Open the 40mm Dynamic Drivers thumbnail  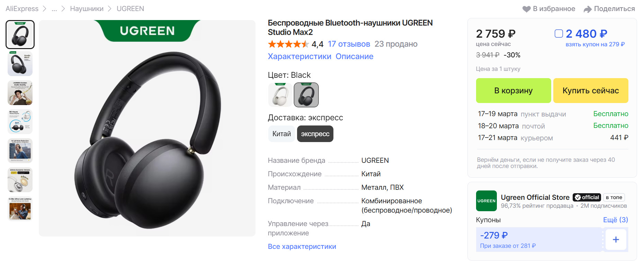coord(20,180)
